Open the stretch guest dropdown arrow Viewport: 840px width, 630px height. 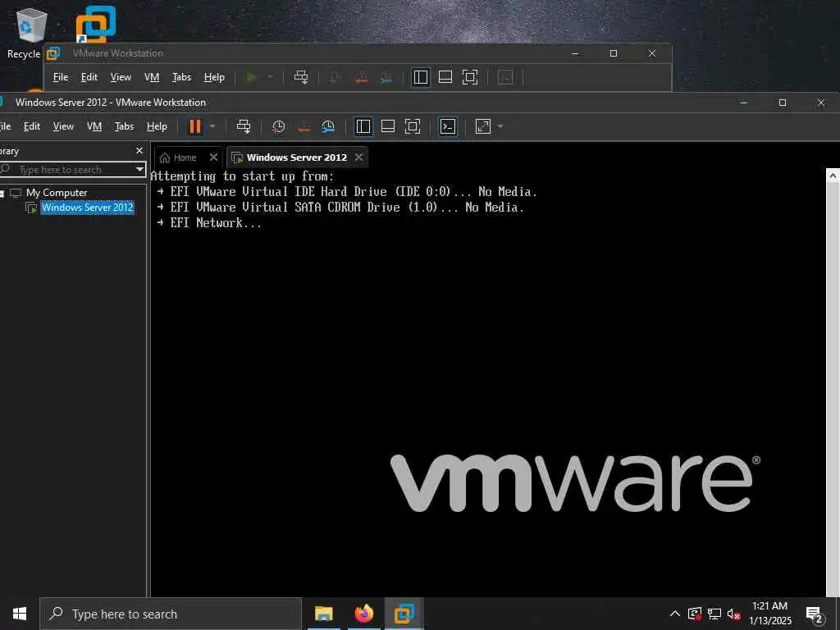click(500, 126)
